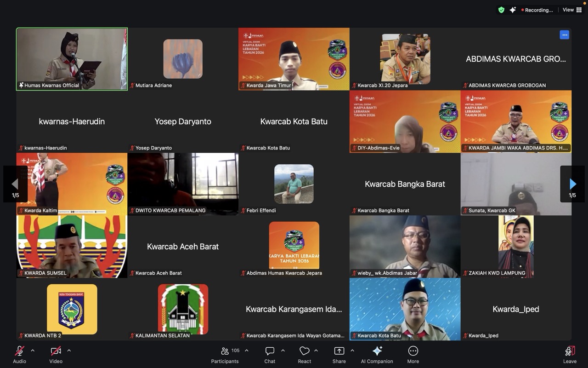This screenshot has width=588, height=368.
Task: Go to next gallery page with right arrow
Action: [572, 184]
